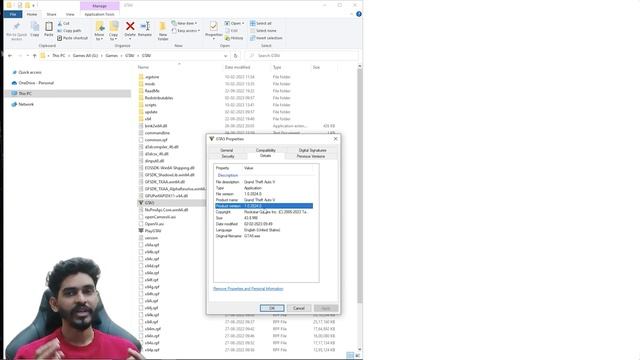Open the Open button dropdown in ribbon
Screen dimensions: 640x360
(243, 23)
